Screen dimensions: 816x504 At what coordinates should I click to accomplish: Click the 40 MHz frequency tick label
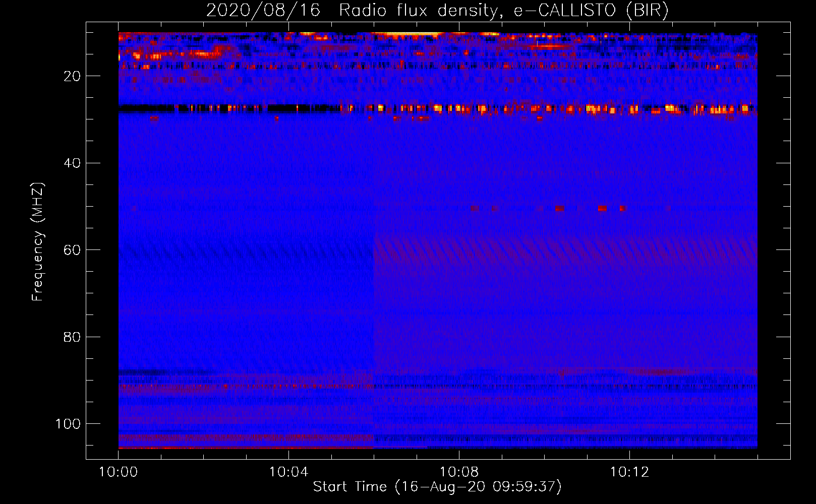(x=72, y=163)
